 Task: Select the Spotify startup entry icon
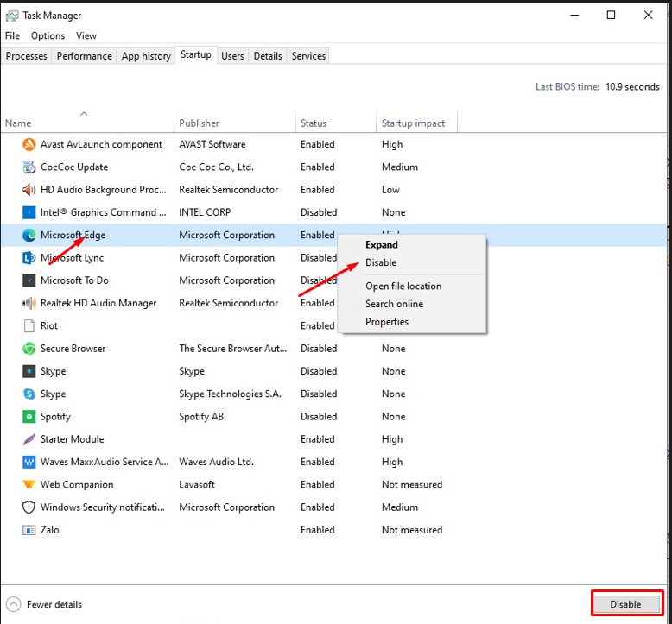(x=28, y=417)
